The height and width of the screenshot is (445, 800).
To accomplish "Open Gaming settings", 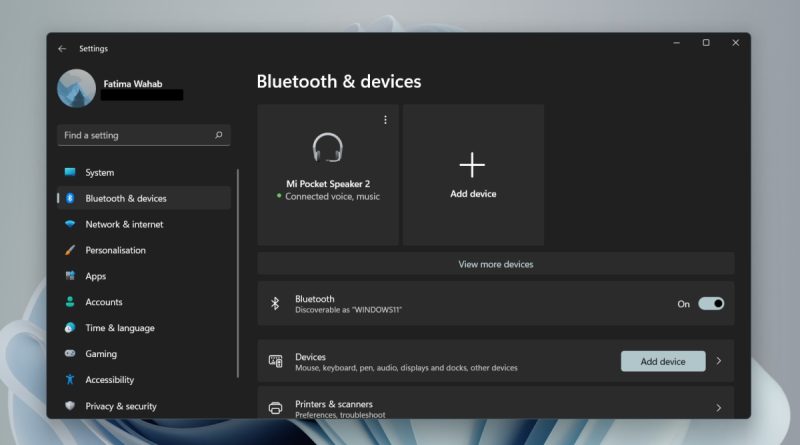I will click(x=144, y=353).
